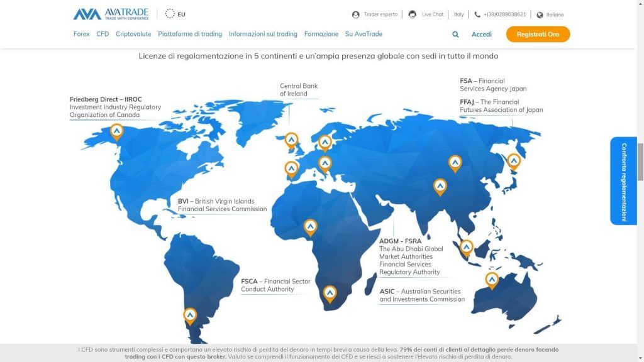Screen dimensions: 644x362
Task: Open the Su AvaTrade menu
Action: [364, 34]
